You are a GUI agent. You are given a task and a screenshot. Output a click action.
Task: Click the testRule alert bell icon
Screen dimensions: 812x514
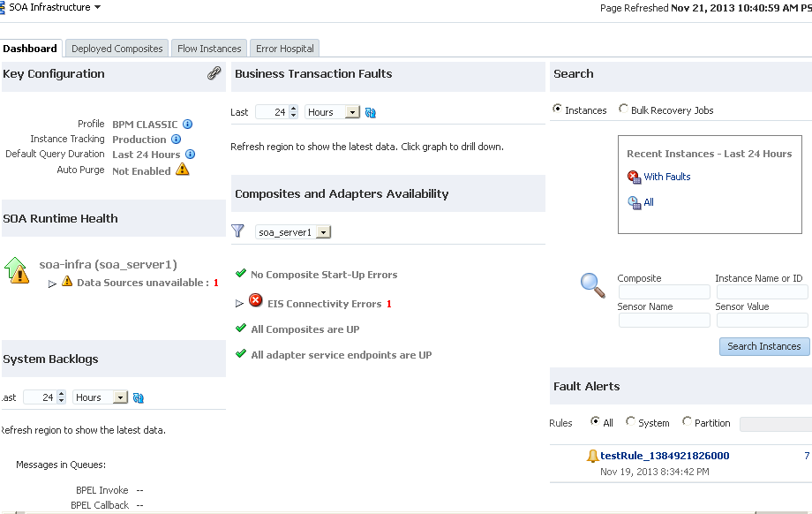[x=592, y=456]
